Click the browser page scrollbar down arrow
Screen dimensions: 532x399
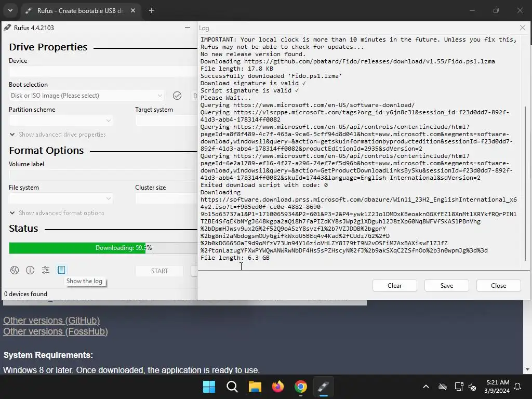click(x=527, y=369)
